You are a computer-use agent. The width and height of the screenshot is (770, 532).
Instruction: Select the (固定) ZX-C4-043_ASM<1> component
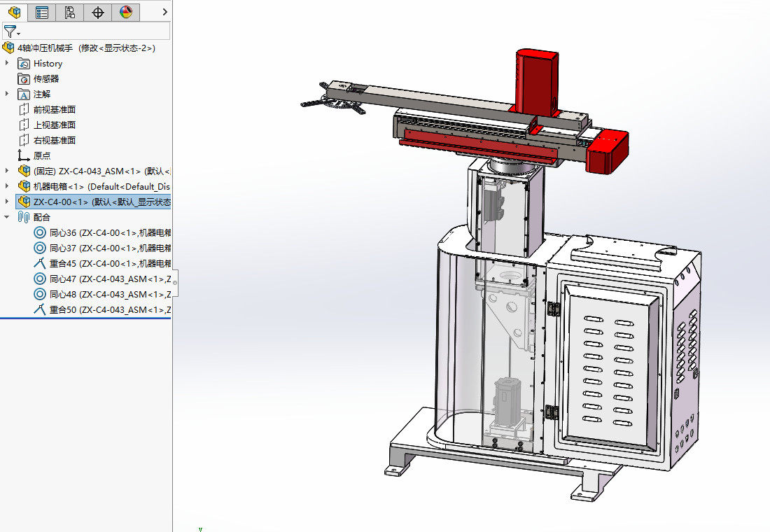[101, 171]
